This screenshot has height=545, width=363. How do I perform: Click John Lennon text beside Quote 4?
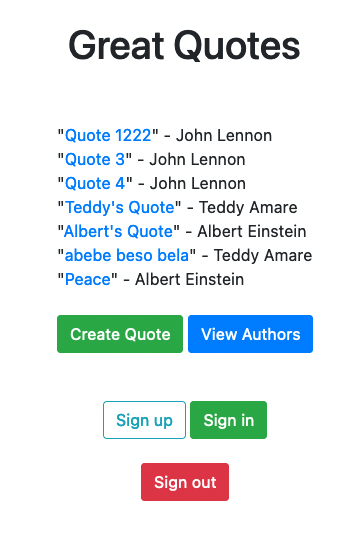(x=197, y=184)
